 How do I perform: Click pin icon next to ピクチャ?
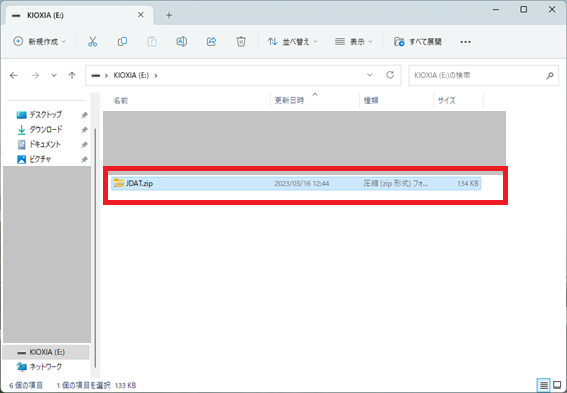pyautogui.click(x=84, y=159)
